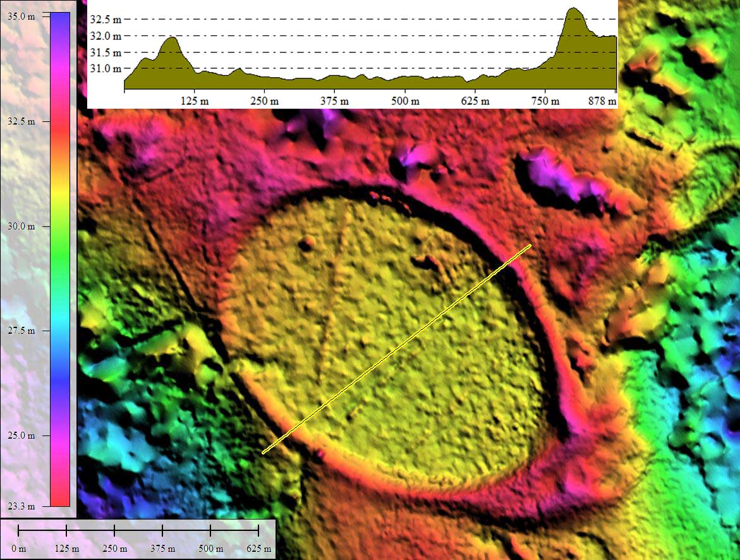Click the 375 m distance label in profile chart
740x560 pixels.
(334, 101)
